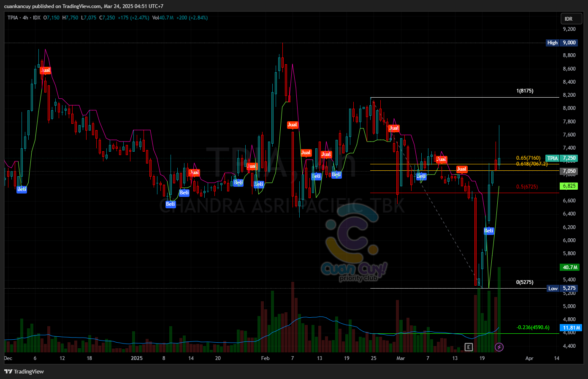Click the 4,400 price axis label
Viewport: 588px width, 379px height.
pyautogui.click(x=569, y=346)
